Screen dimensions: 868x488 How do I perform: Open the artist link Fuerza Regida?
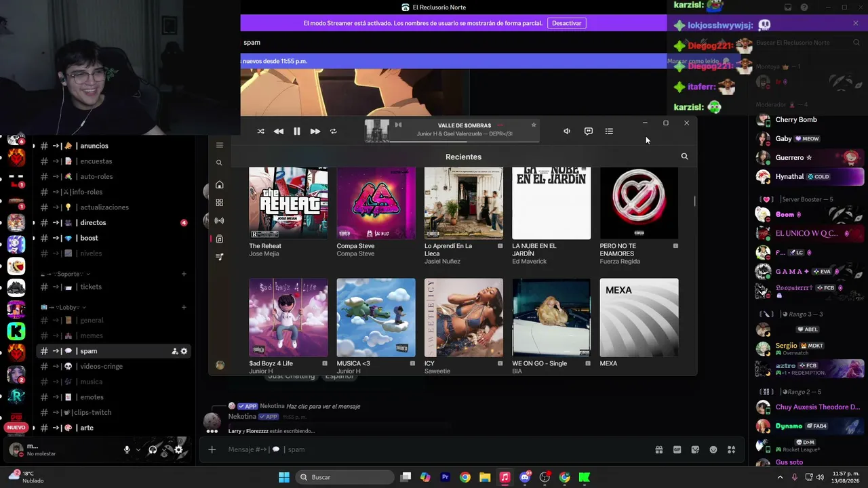tap(620, 262)
